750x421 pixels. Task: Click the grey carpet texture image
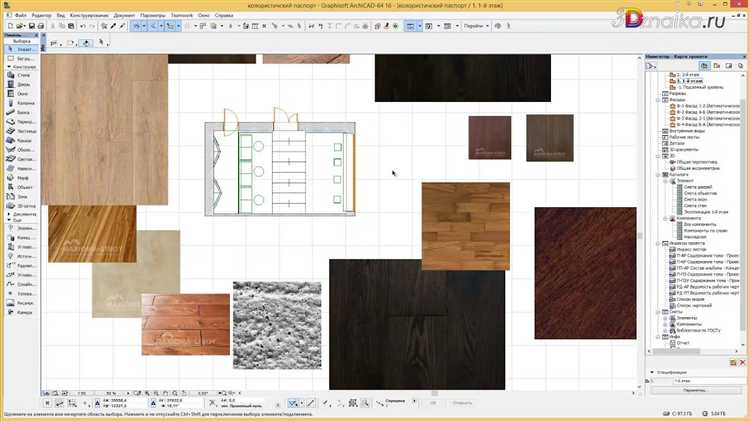tap(277, 325)
